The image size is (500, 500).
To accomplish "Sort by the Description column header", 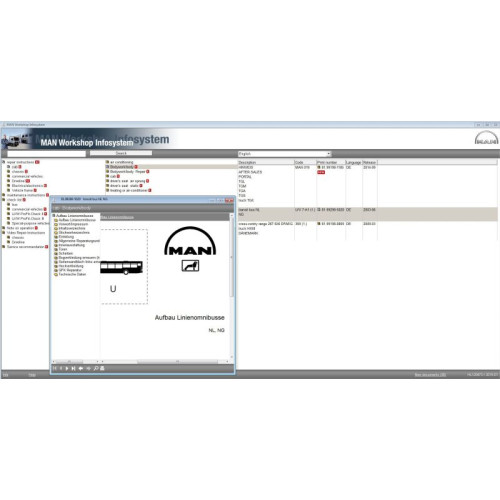I will point(266,162).
